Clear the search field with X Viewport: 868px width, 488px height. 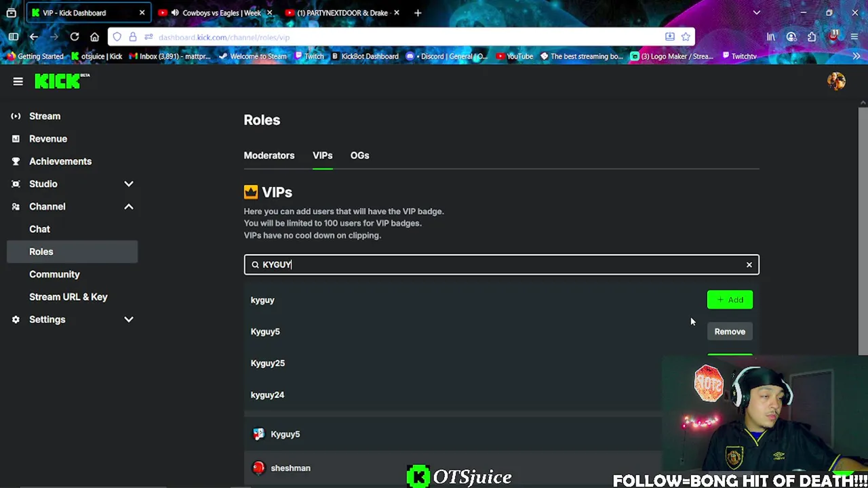[x=749, y=264]
